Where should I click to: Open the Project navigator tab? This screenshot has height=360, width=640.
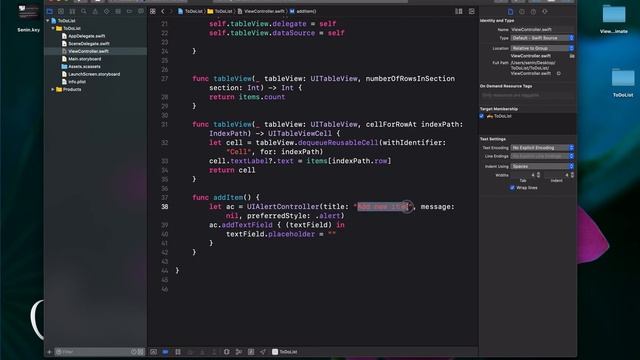(49, 11)
